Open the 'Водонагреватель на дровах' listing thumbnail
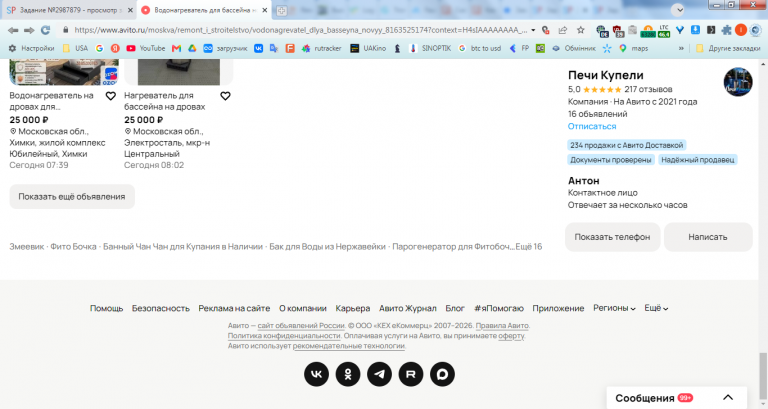 pyautogui.click(x=64, y=72)
